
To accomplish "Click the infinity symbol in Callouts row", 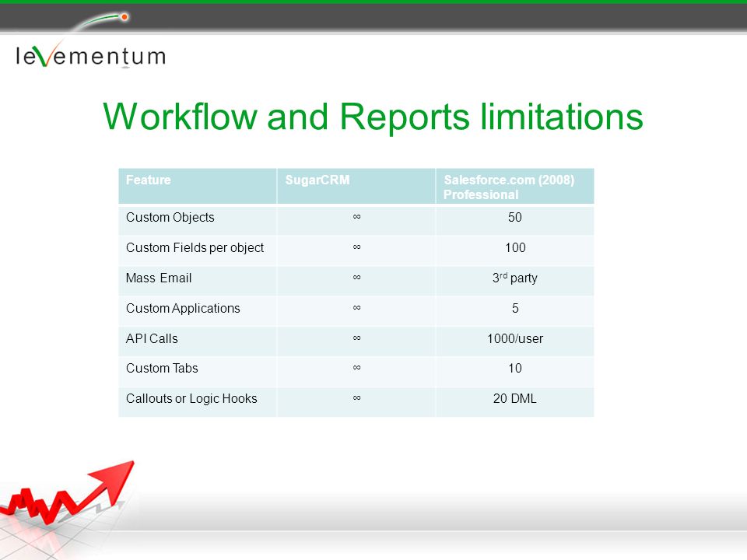I will point(357,398).
